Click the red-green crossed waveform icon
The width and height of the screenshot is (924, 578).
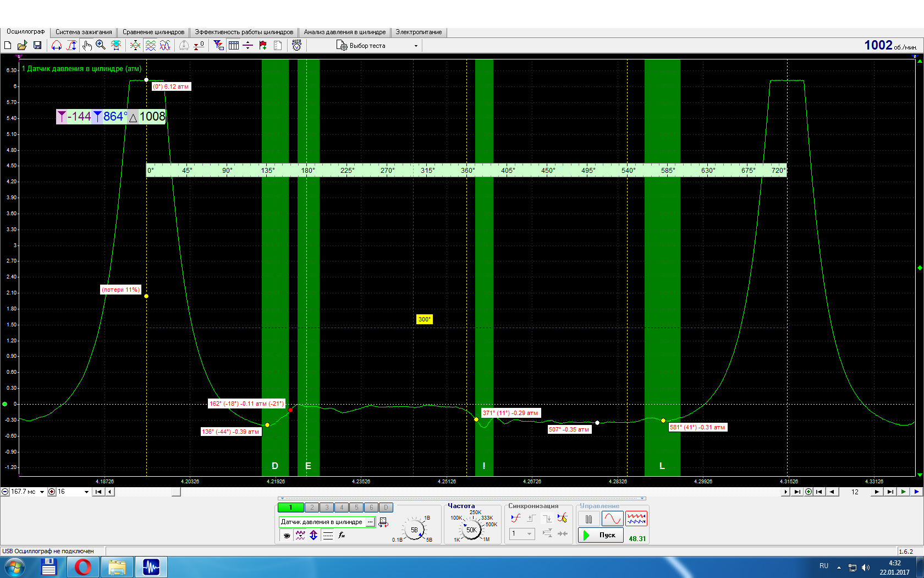coord(135,45)
